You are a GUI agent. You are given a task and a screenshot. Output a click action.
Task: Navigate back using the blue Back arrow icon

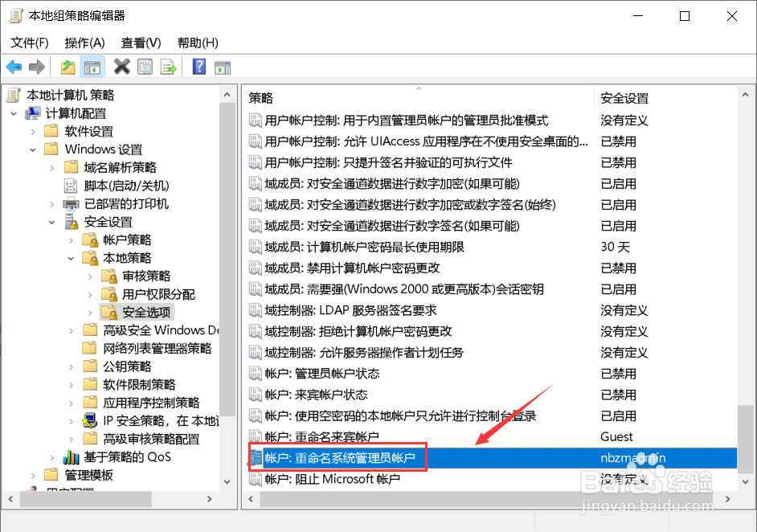14,67
